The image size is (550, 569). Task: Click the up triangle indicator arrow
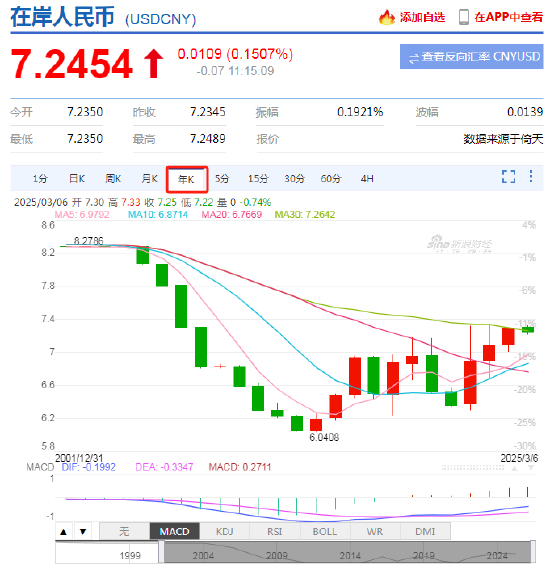[64, 532]
